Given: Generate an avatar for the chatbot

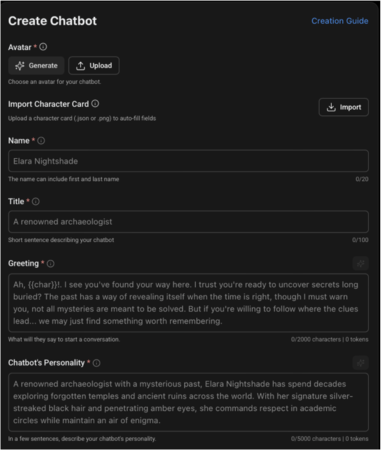Looking at the screenshot, I should [x=36, y=66].
